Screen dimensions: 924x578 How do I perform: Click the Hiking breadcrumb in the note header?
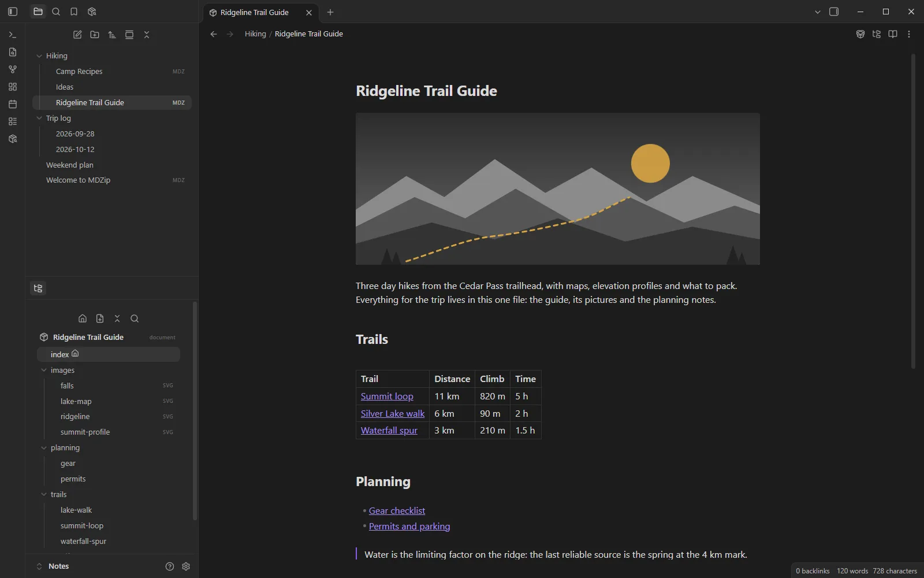(x=255, y=34)
